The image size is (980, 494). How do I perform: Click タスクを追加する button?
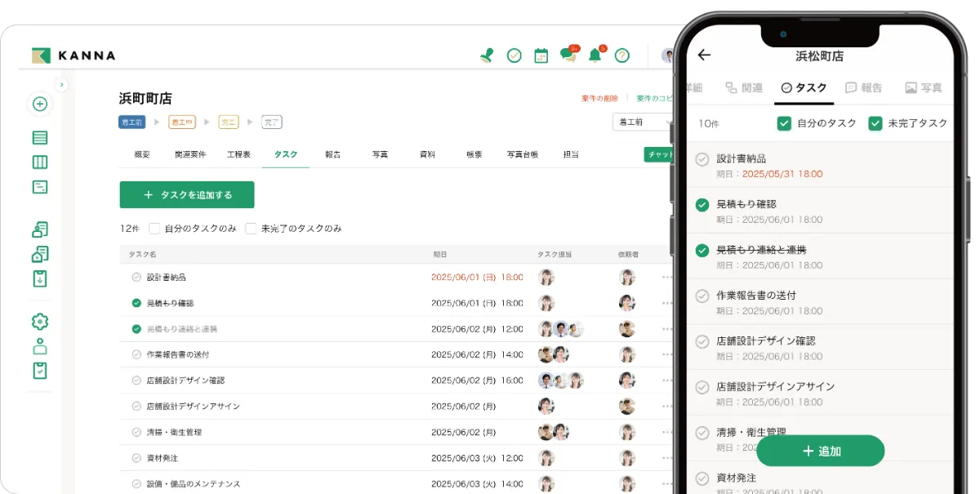187,194
